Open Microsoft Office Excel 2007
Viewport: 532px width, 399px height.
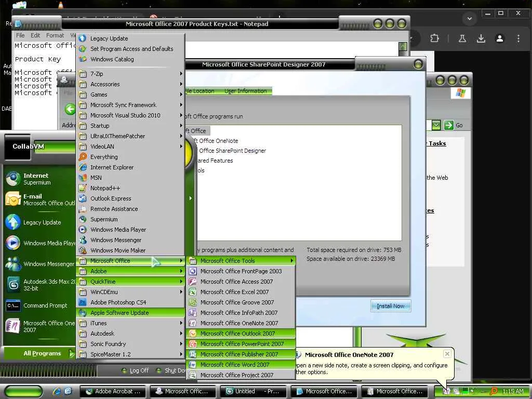[x=241, y=292]
